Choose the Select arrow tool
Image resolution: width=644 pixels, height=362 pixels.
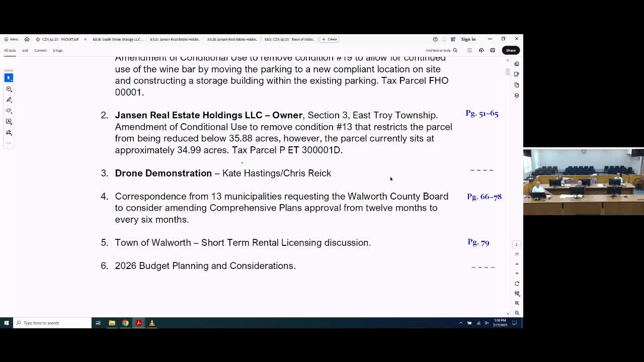(9, 78)
